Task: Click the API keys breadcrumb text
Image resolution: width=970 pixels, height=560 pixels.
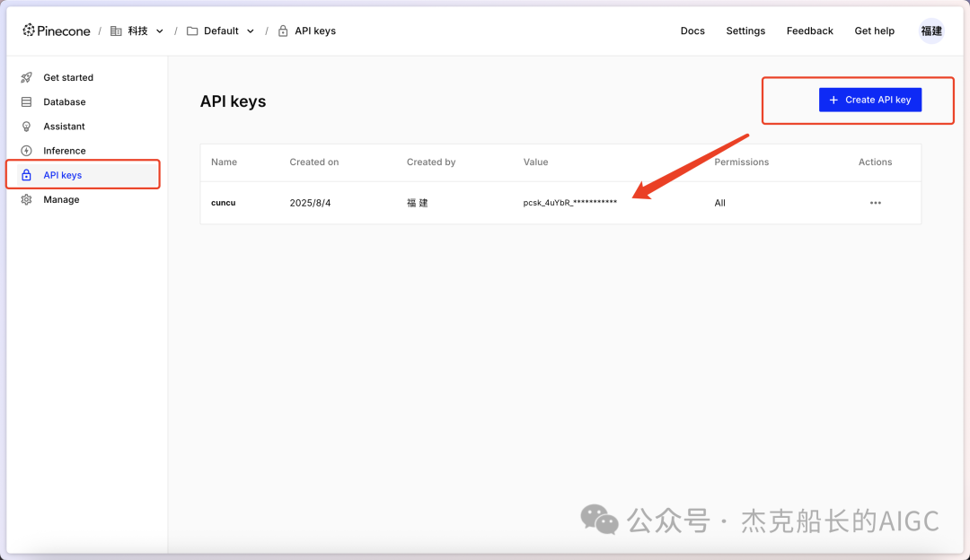Action: (315, 31)
